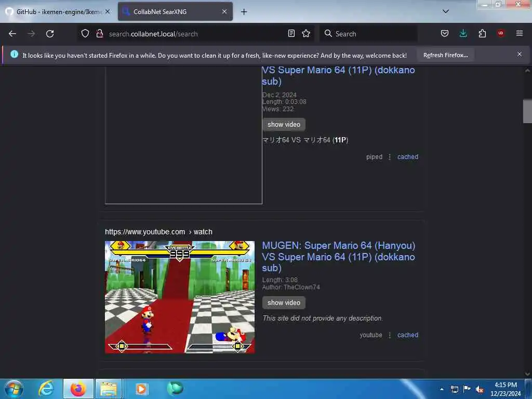Viewport: 532px width, 399px height.
Task: Click the 'youtube' engine label
Action: pos(371,335)
